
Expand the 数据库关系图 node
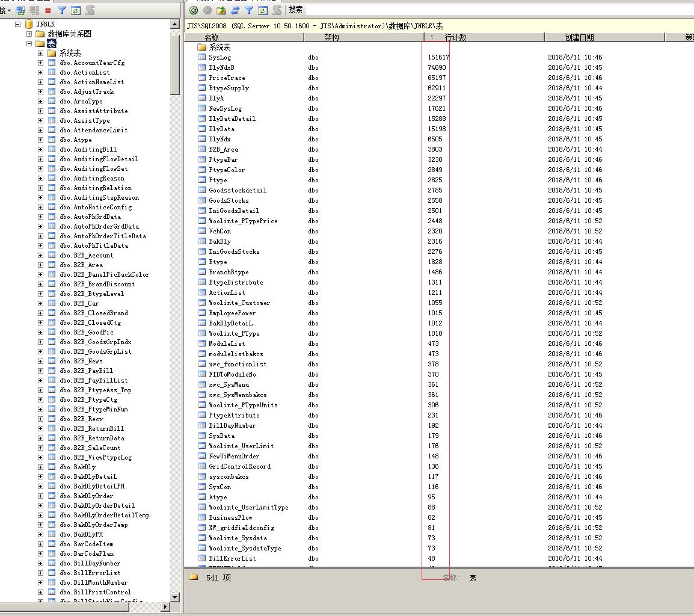point(29,34)
